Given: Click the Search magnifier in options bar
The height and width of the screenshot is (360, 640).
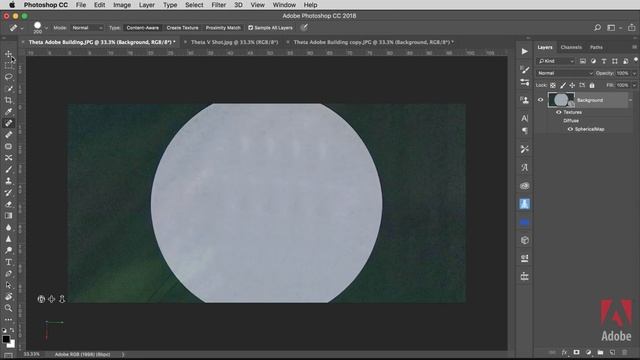Looking at the screenshot, I should [597, 28].
